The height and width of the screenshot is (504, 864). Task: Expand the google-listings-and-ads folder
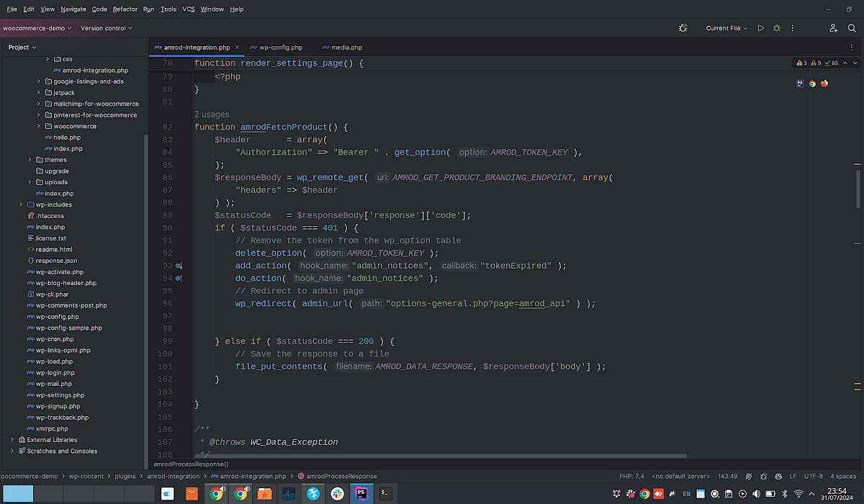click(39, 81)
